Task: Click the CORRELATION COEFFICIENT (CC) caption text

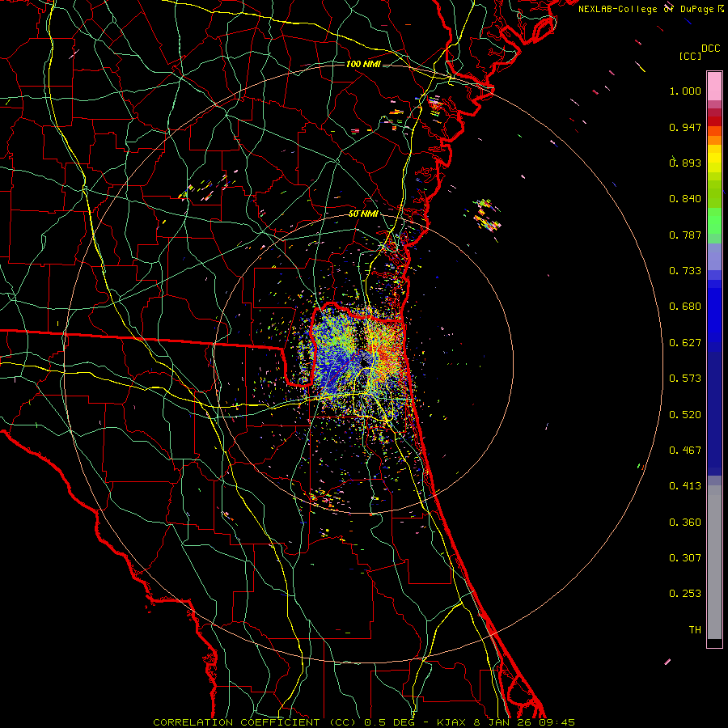Action: tap(255, 722)
